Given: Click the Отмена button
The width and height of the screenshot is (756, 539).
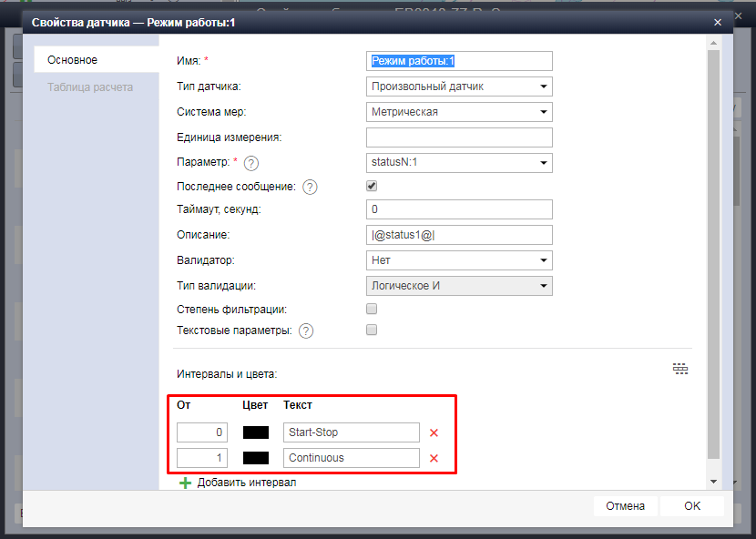Looking at the screenshot, I should (x=625, y=506).
